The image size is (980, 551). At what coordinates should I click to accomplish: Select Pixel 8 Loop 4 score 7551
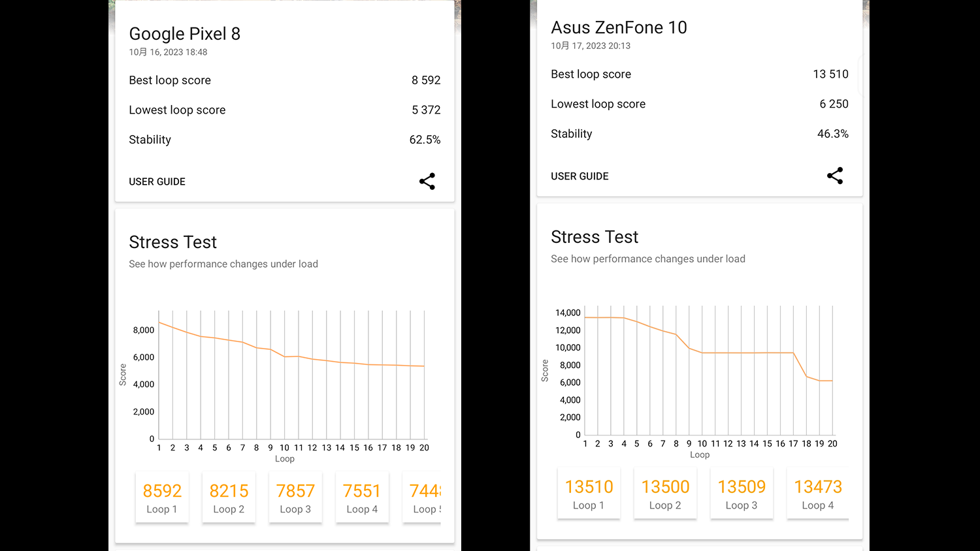click(362, 497)
